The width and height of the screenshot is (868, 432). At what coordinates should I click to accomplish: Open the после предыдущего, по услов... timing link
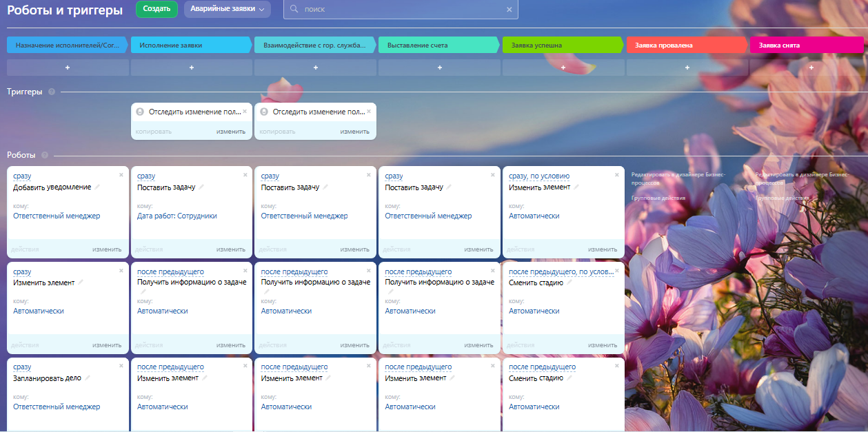(x=561, y=271)
